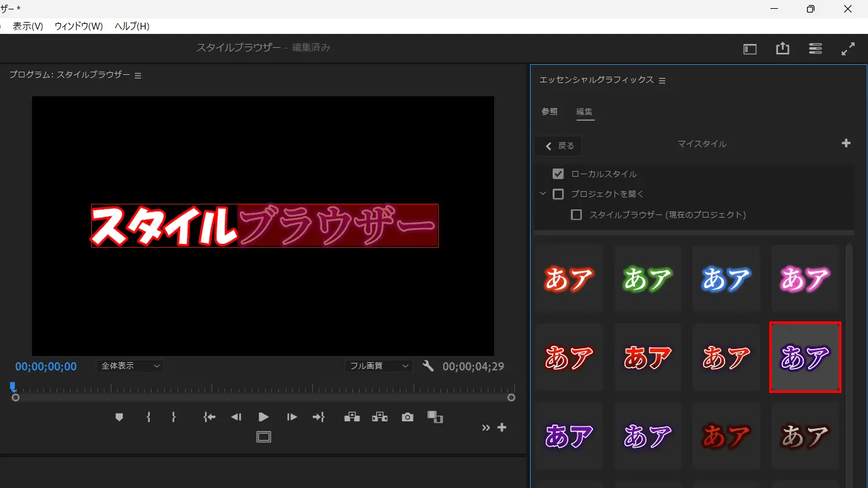Viewport: 868px width, 488px height.
Task: Switch to the 編集 tab
Action: point(585,112)
